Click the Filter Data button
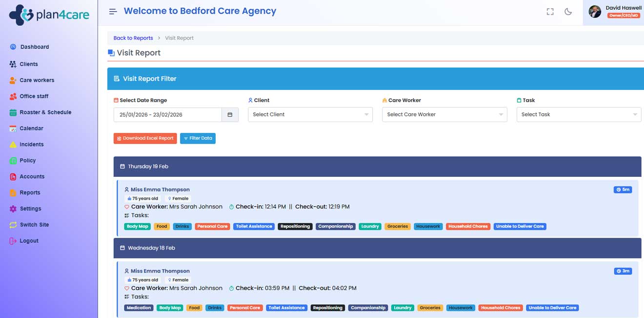The image size is (644, 318). 198,138
